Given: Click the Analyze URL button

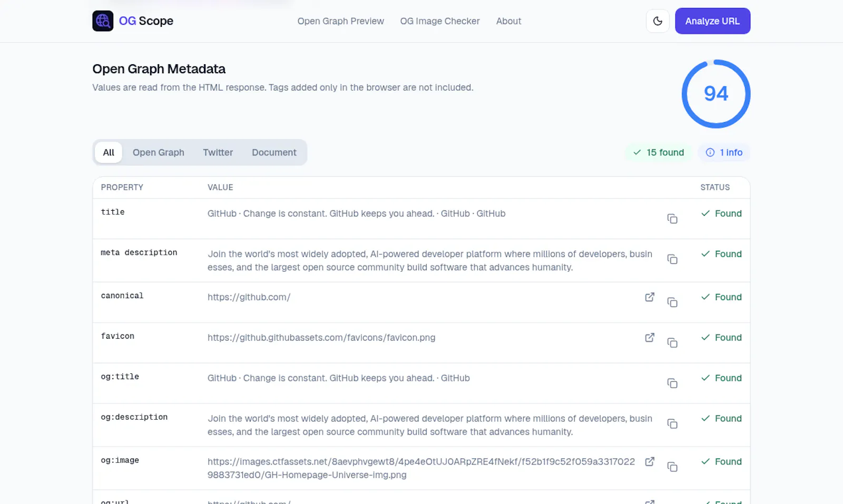Looking at the screenshot, I should click(712, 21).
